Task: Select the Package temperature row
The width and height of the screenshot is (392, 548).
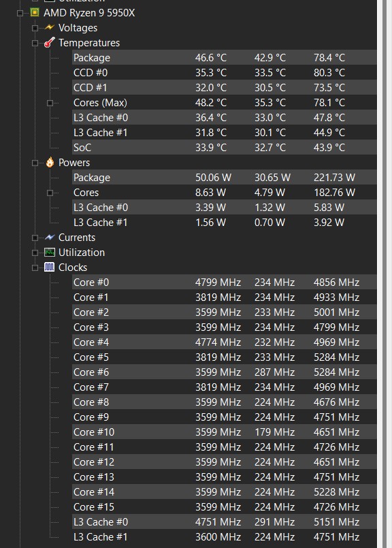Action: pos(225,57)
